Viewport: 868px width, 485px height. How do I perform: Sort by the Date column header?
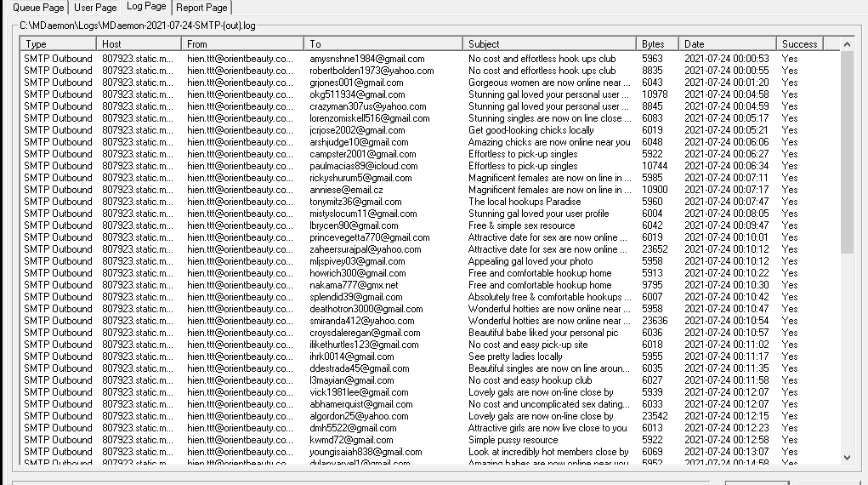click(x=728, y=43)
